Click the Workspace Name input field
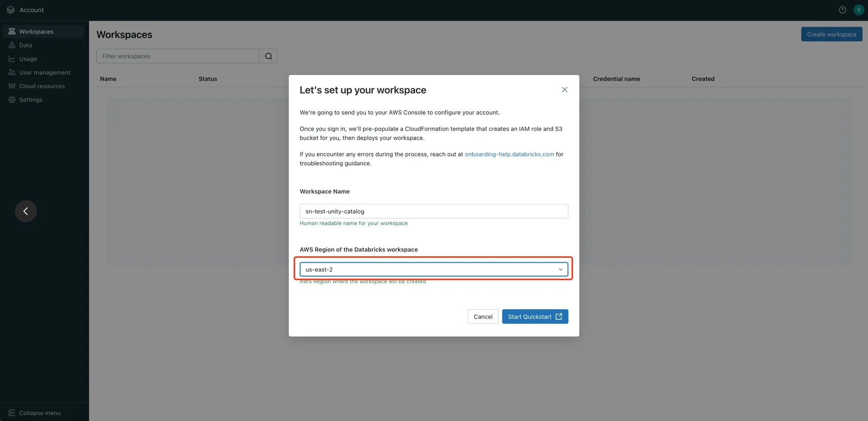This screenshot has width=868, height=421. pos(434,211)
